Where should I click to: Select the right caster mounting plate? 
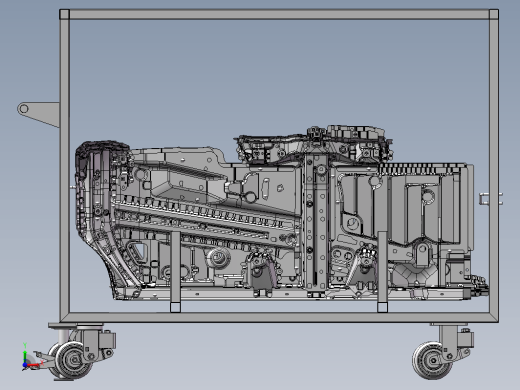click(449, 324)
